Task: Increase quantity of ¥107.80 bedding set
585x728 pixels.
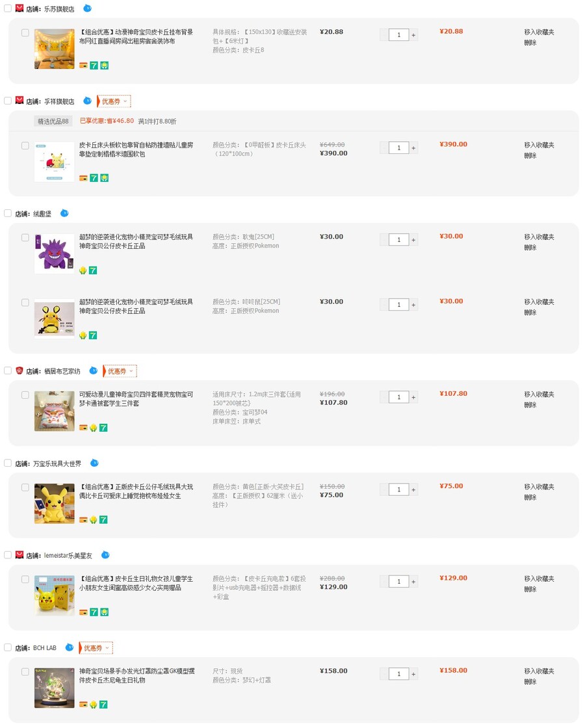Action: [413, 397]
